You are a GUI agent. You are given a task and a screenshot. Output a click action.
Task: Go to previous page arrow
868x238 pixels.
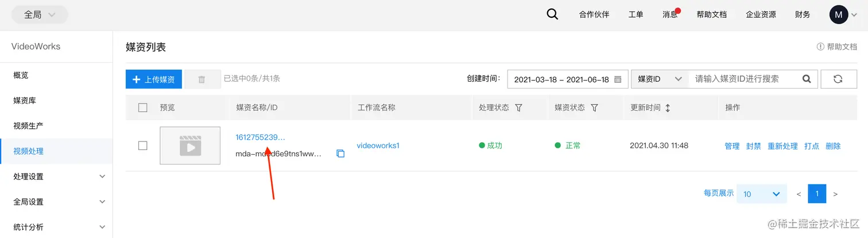point(799,194)
